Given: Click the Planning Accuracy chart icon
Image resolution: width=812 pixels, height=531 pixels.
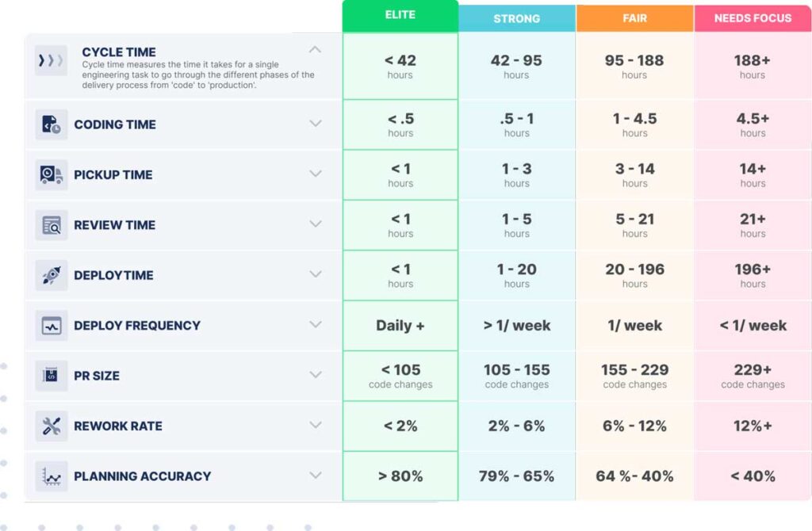Looking at the screenshot, I should point(52,476).
